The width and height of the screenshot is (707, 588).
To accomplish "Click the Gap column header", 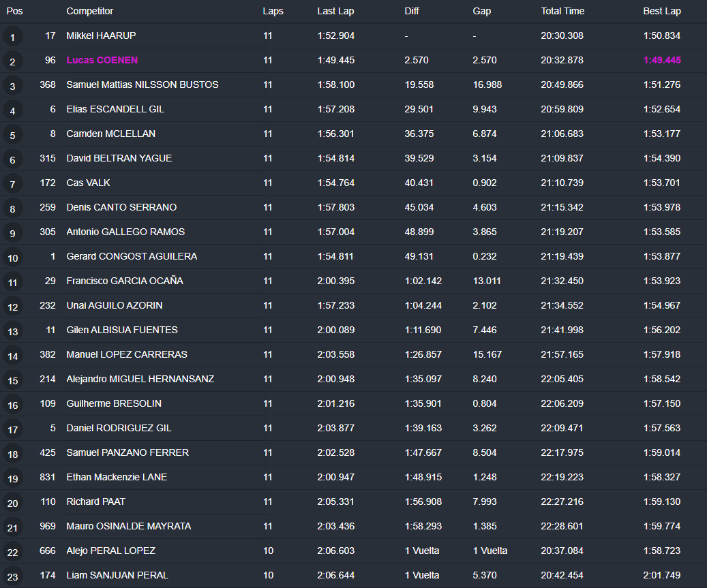I will (x=481, y=11).
